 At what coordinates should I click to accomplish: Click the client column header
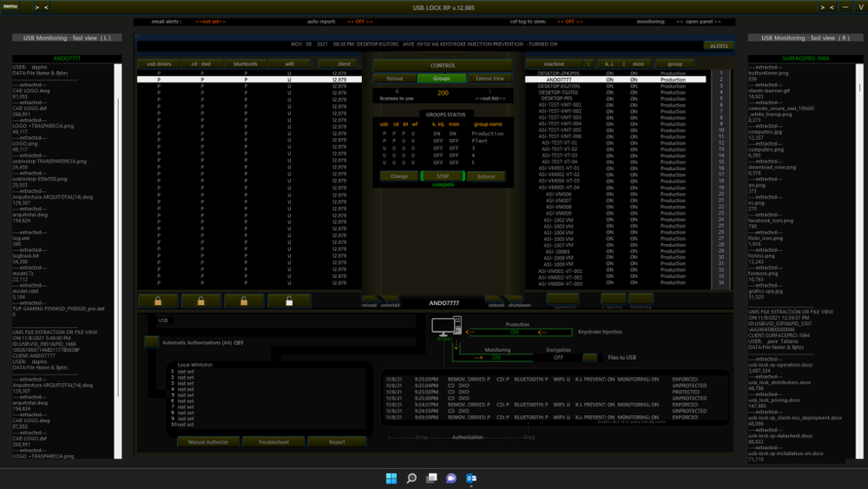coord(339,63)
